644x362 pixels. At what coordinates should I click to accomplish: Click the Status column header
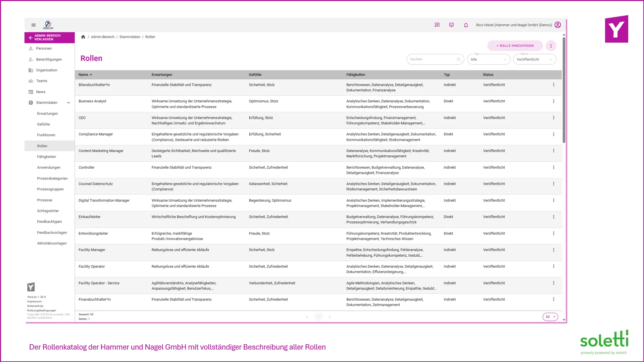pyautogui.click(x=488, y=75)
